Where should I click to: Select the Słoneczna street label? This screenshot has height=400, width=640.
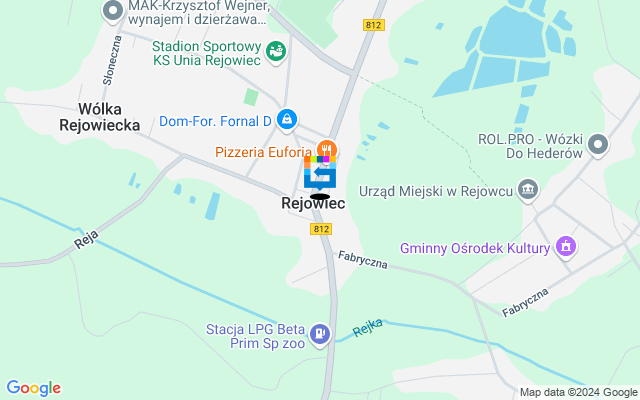coord(112,60)
